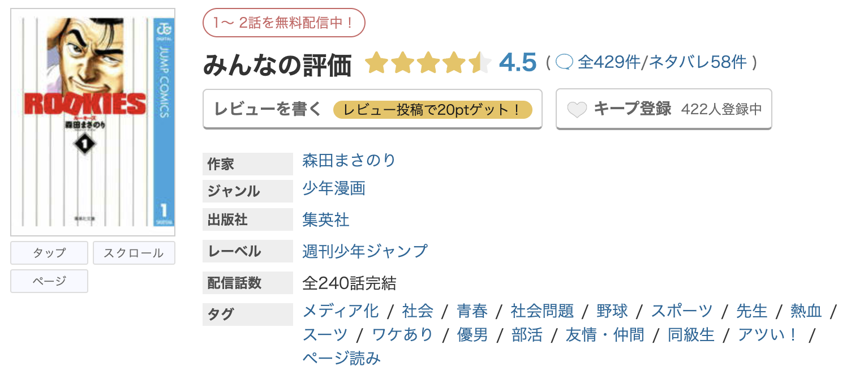Switch to スクロール reading mode
This screenshot has width=868, height=379.
(134, 253)
